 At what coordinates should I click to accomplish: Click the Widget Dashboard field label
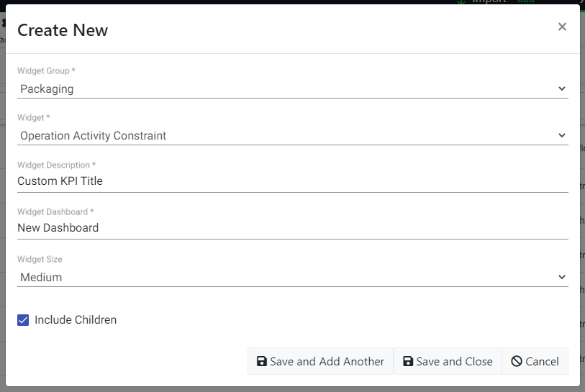coord(55,212)
